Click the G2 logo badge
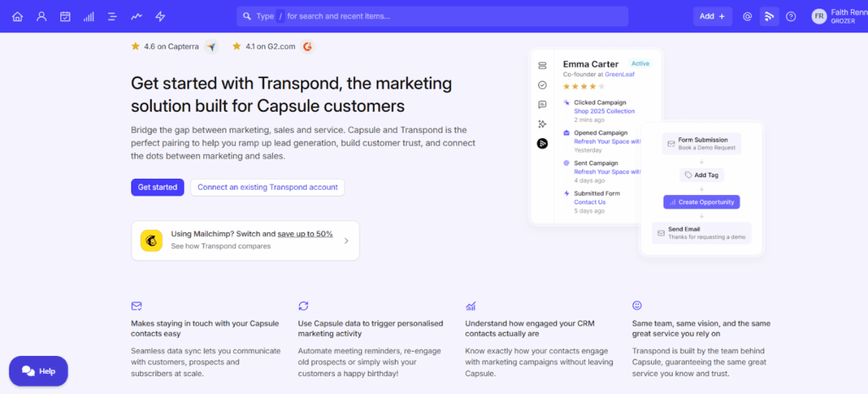868x394 pixels. pyautogui.click(x=308, y=47)
